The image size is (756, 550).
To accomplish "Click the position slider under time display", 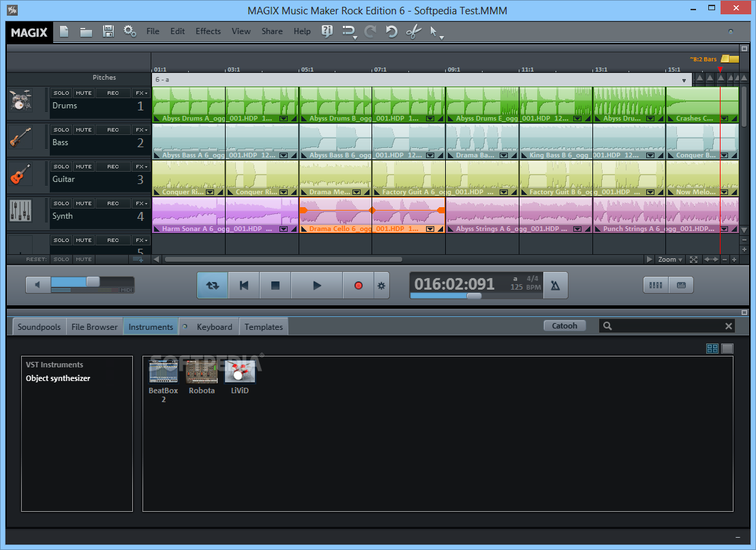I will point(474,296).
